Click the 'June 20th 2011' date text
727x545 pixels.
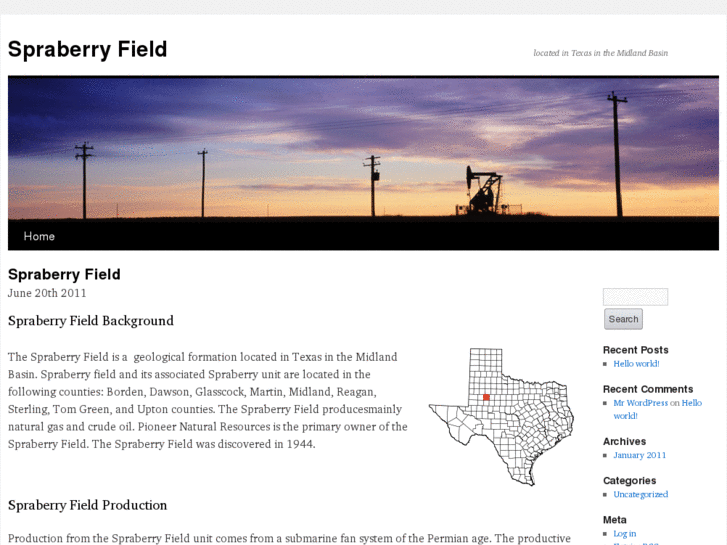point(47,293)
